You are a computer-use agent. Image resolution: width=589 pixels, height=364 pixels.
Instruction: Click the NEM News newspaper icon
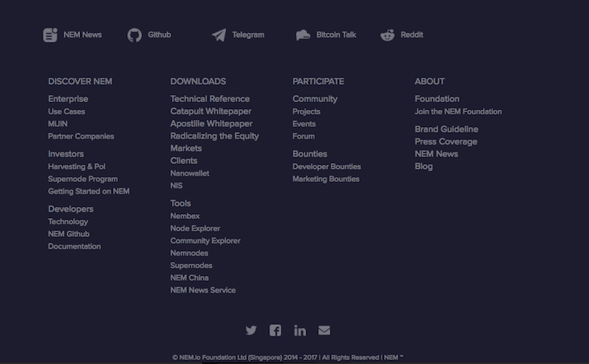coord(50,35)
